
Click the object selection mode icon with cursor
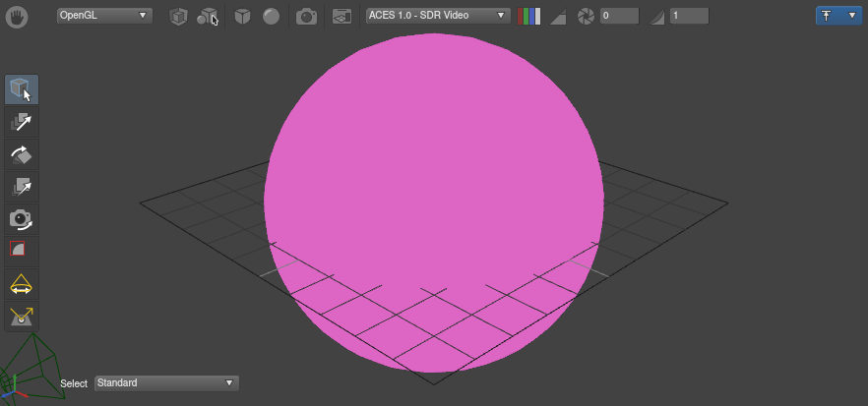click(208, 17)
